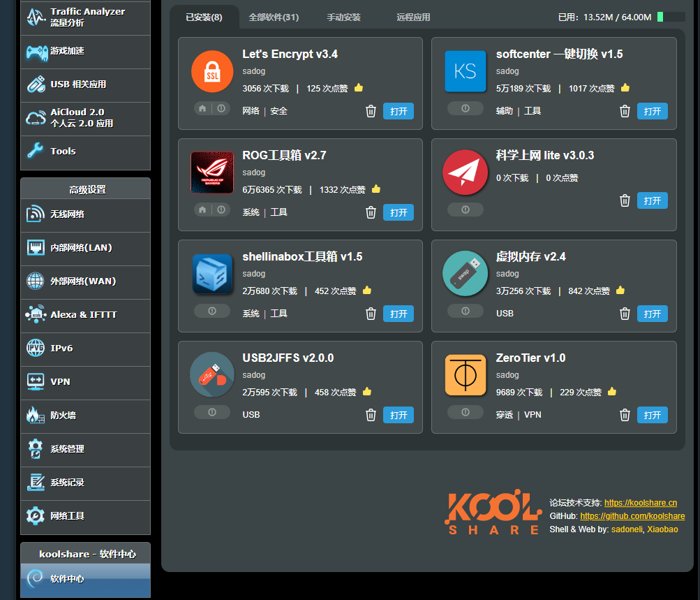Open the Tools sidebar item

coord(85,152)
